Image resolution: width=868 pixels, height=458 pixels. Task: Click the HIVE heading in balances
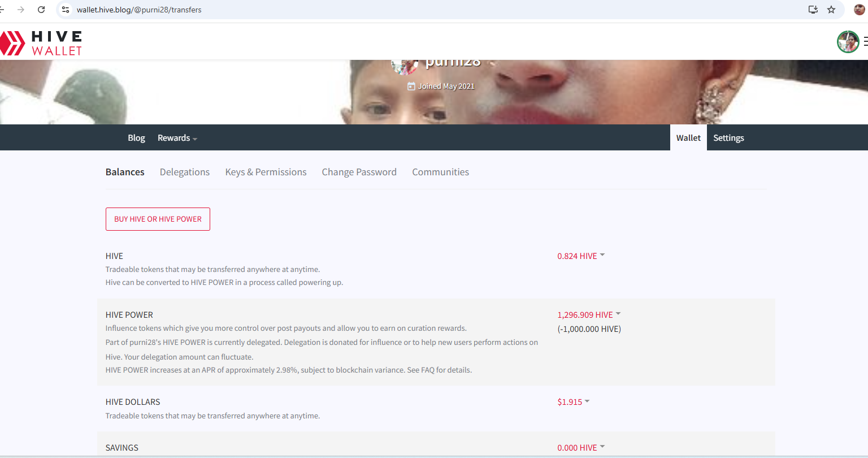pos(114,256)
